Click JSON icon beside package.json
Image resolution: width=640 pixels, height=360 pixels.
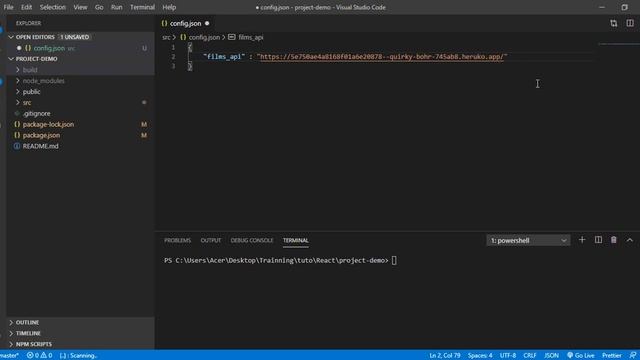tap(17, 135)
